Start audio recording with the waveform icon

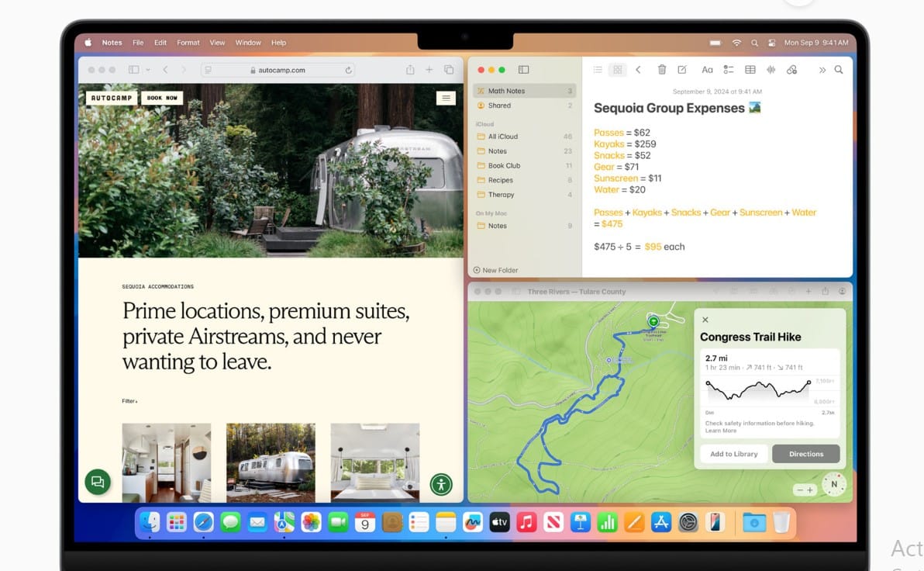771,70
